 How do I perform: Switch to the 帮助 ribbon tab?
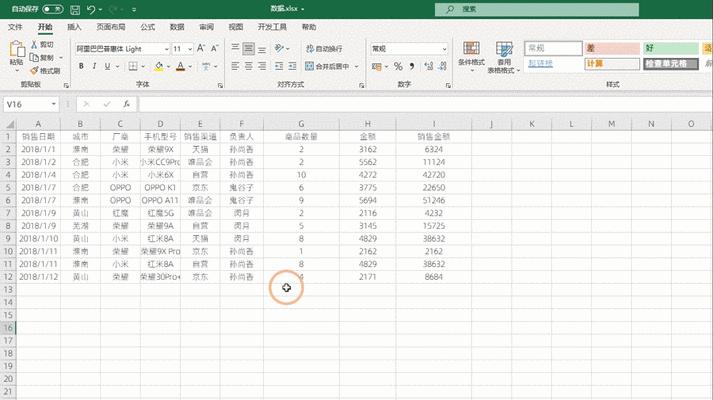(x=309, y=27)
